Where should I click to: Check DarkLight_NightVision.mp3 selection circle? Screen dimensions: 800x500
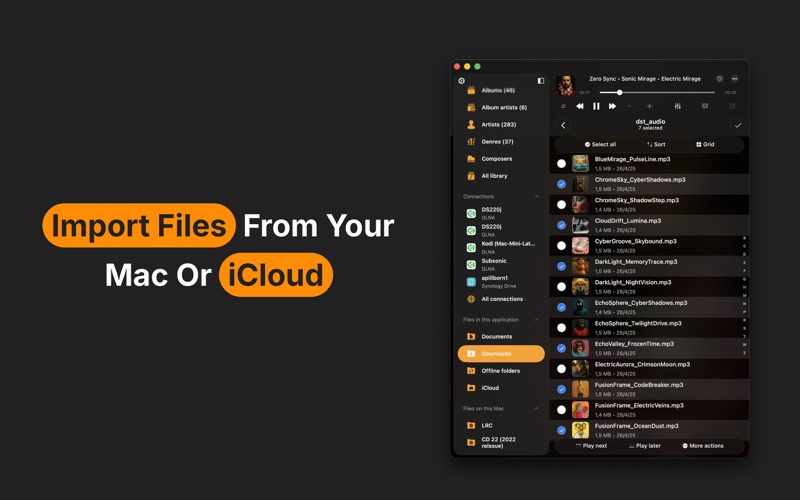561,287
